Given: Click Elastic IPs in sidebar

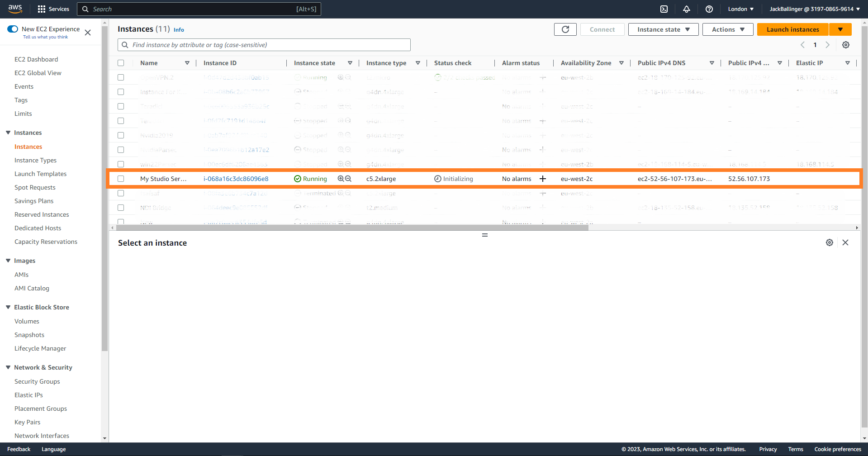Looking at the screenshot, I should click(x=28, y=395).
